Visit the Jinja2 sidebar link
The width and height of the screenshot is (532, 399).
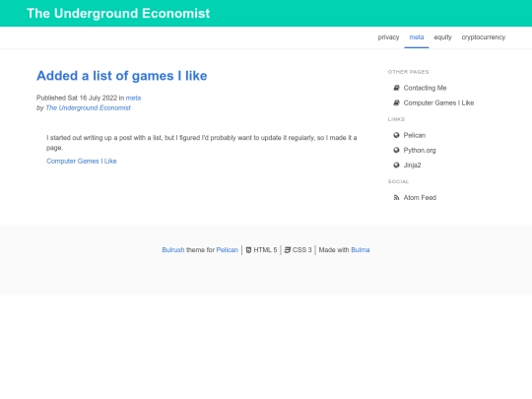[x=412, y=165]
